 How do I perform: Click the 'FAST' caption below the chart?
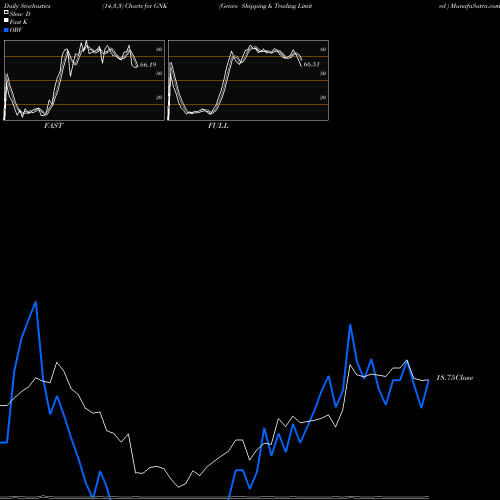point(53,126)
